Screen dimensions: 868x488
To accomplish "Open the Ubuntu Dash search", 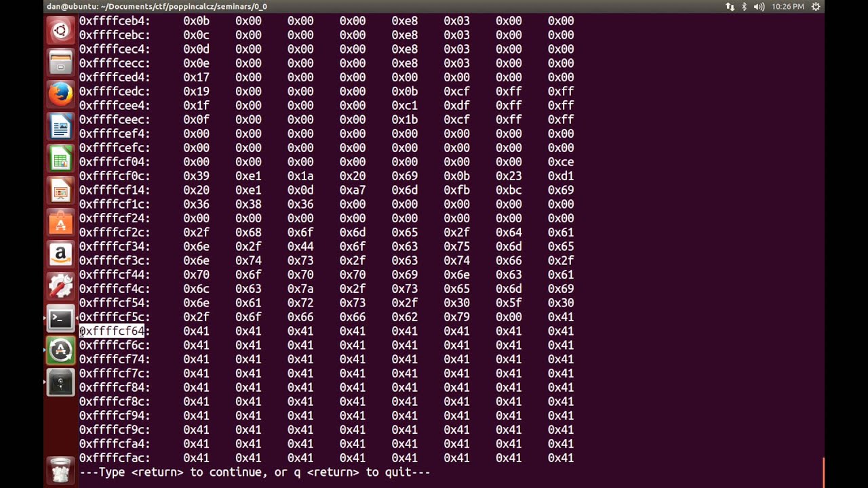I will (x=60, y=30).
